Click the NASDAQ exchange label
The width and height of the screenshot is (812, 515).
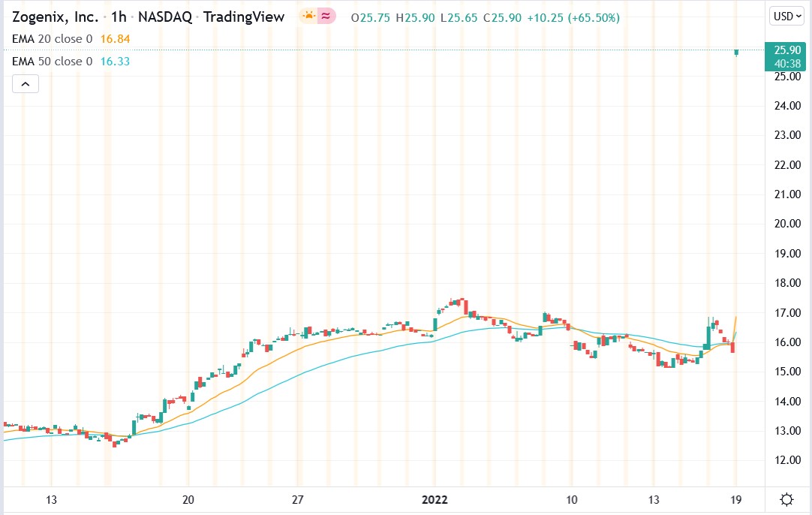pos(168,15)
